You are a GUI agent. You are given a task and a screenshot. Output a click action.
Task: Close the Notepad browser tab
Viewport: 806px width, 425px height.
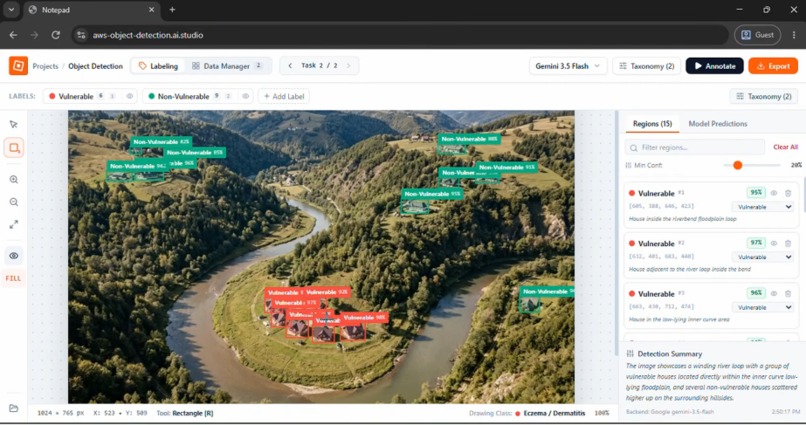[x=152, y=10]
